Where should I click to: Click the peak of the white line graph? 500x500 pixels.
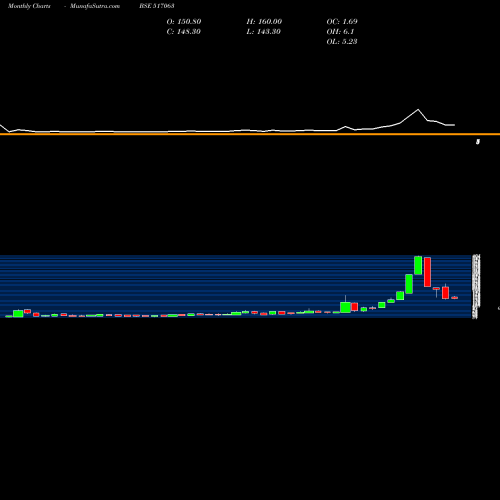coord(418,109)
